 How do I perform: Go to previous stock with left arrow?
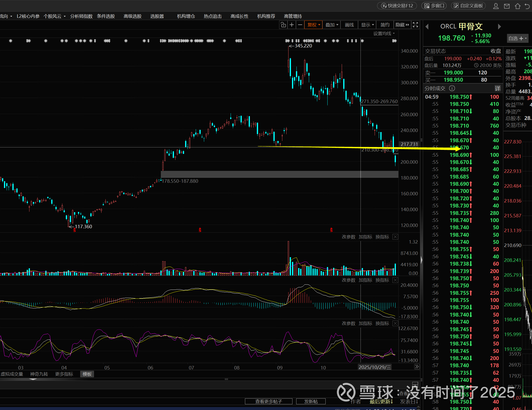(x=427, y=26)
